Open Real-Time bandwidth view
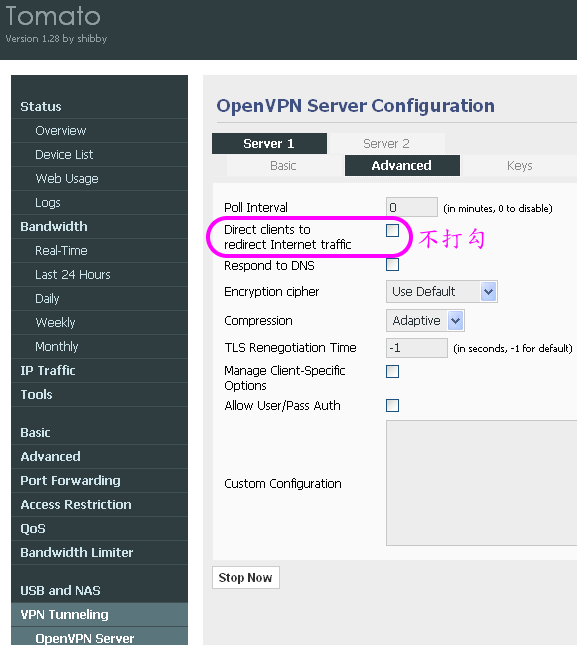 coord(100,251)
